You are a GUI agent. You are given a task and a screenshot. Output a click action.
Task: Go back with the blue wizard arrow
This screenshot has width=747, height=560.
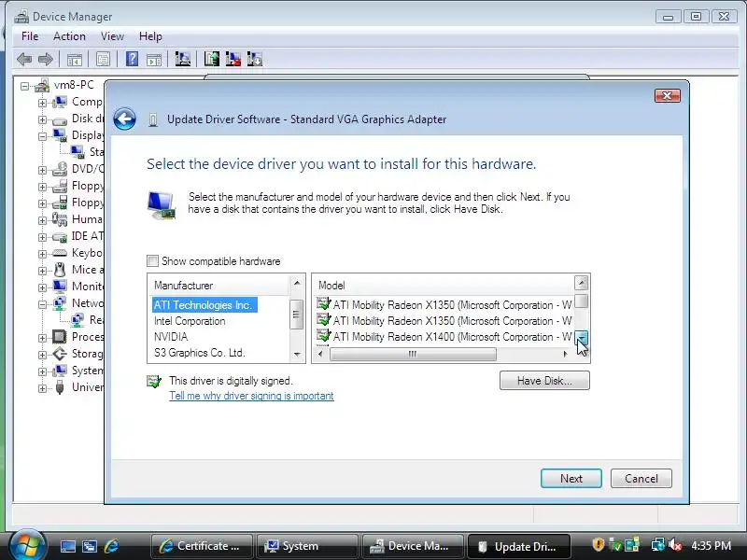(125, 119)
